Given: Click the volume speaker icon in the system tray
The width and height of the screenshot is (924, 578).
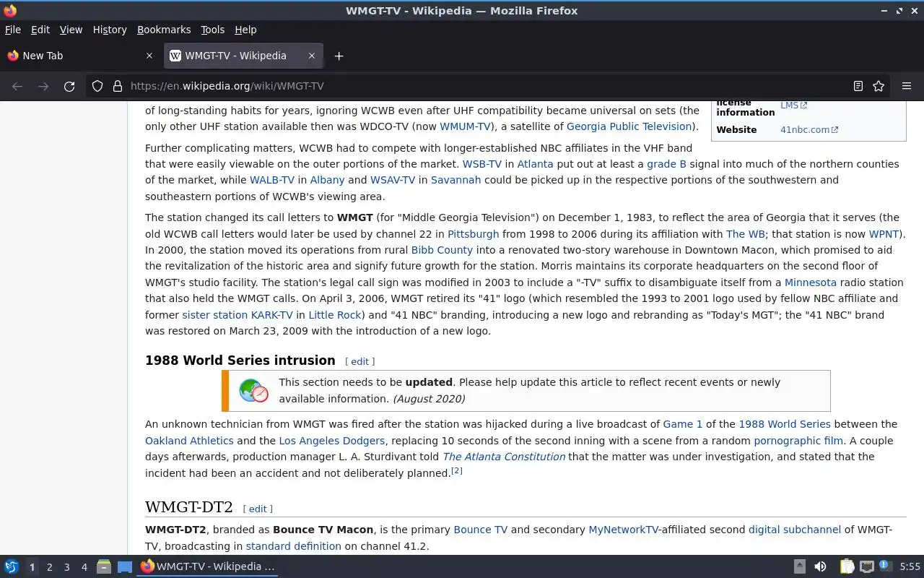Looking at the screenshot, I should 820,566.
